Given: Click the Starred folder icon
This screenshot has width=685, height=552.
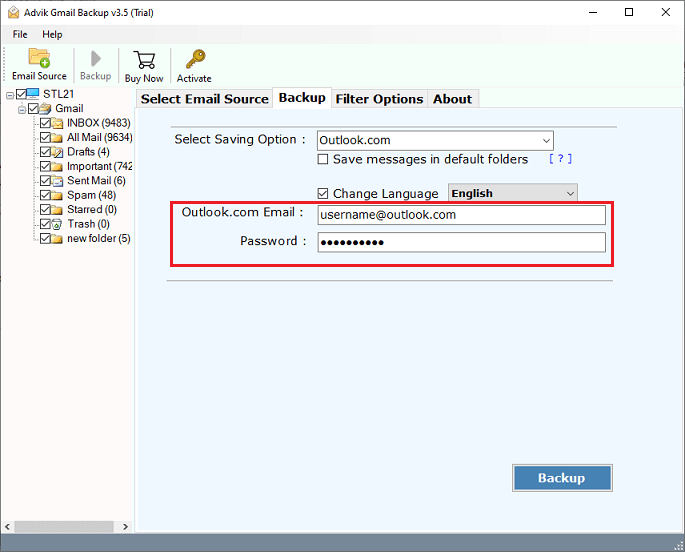Looking at the screenshot, I should (57, 210).
